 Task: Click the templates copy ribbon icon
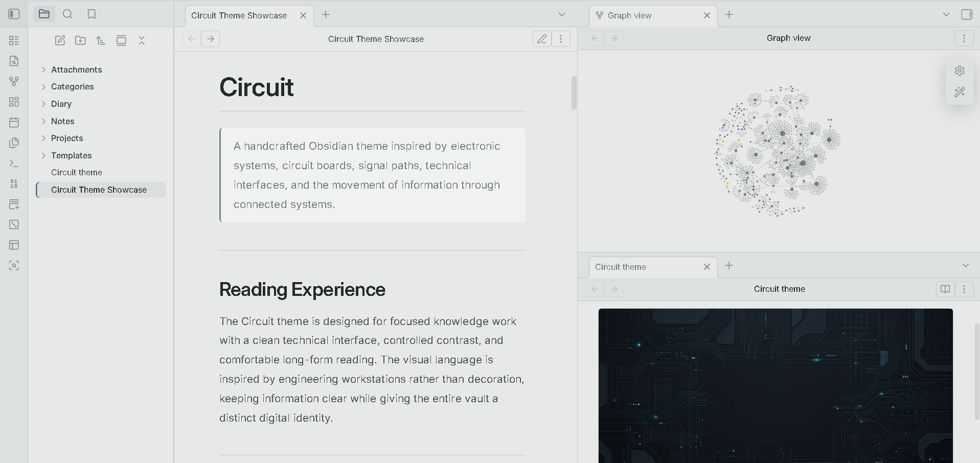[x=14, y=143]
